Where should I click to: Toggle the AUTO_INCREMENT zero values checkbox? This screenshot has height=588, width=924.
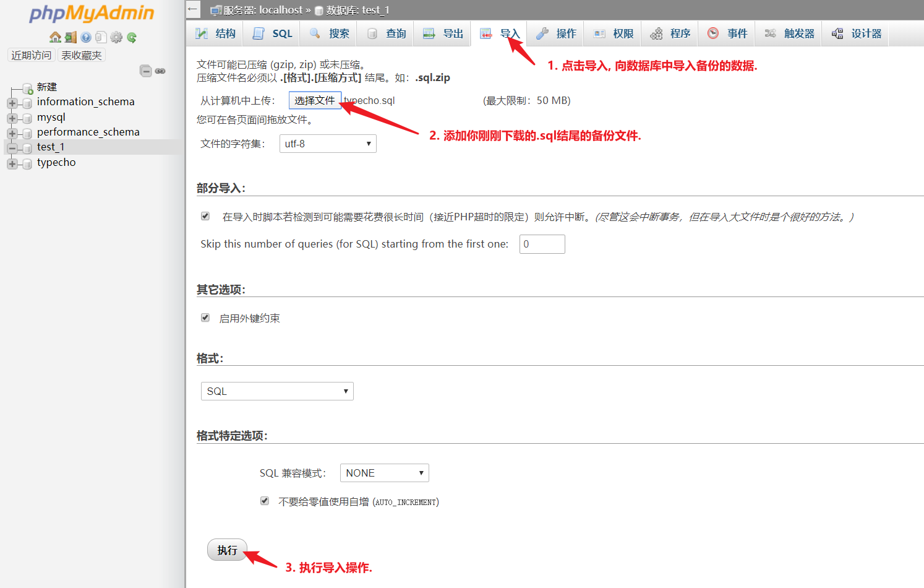265,501
